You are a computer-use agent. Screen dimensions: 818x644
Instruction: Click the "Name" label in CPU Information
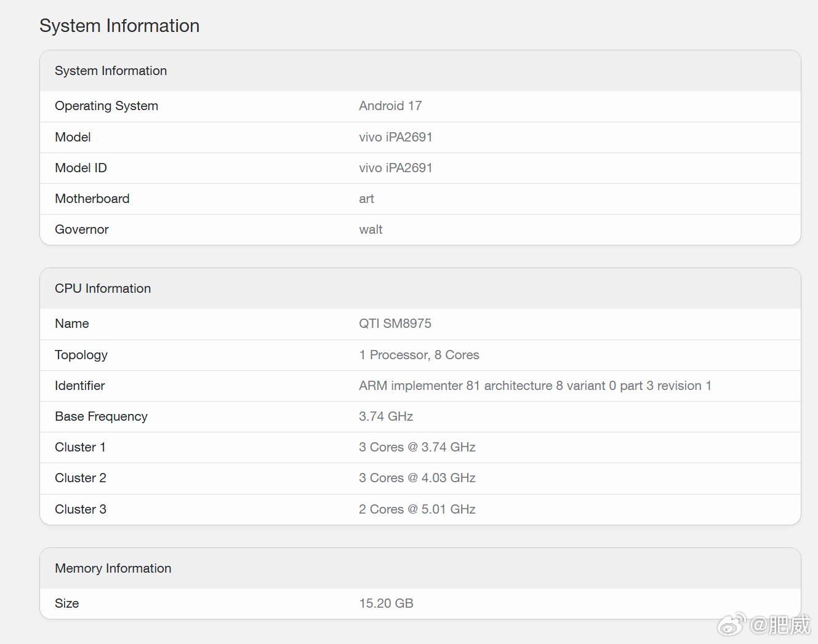click(x=72, y=324)
